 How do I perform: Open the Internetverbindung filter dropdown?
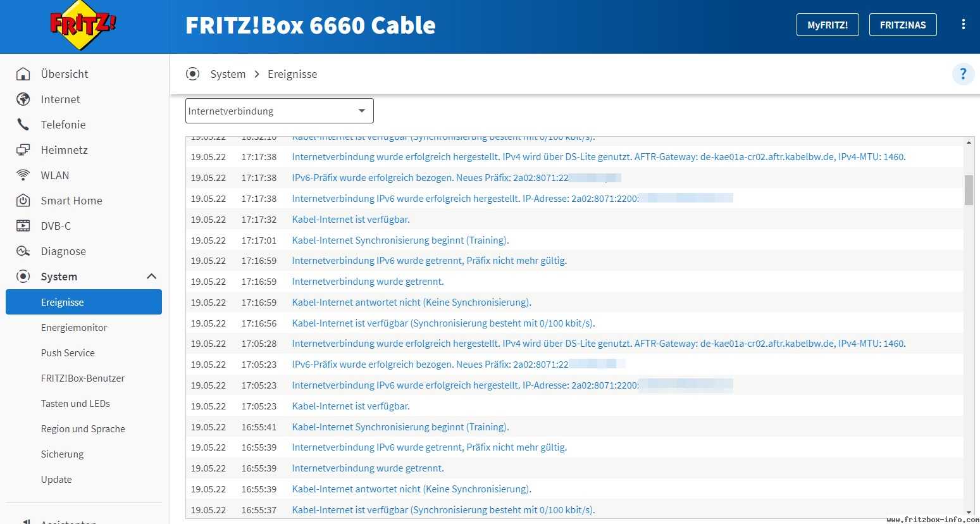(280, 111)
